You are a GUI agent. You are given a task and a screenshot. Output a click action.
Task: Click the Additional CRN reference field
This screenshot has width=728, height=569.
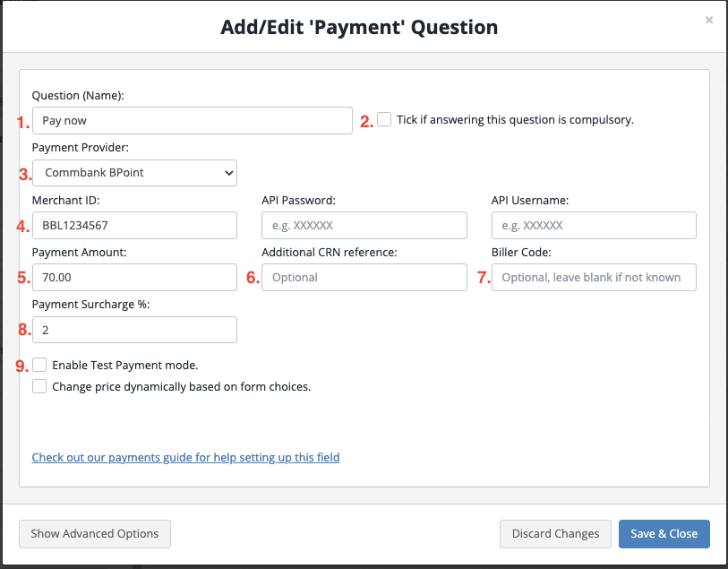364,277
